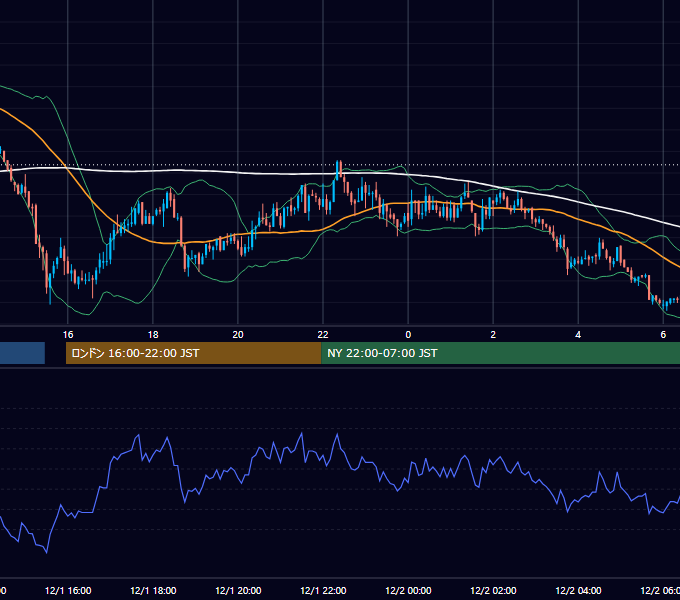The width and height of the screenshot is (680, 600).
Task: Select the NY 22:00-07:00 JST session bar
Action: [500, 353]
